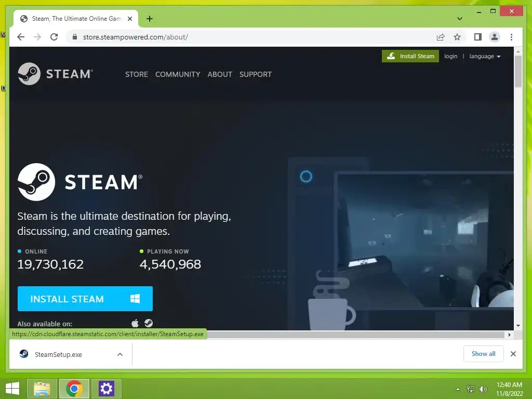Screen dimensions: 532x399
Task: Open the Windows Start menu
Action: pos(12,389)
